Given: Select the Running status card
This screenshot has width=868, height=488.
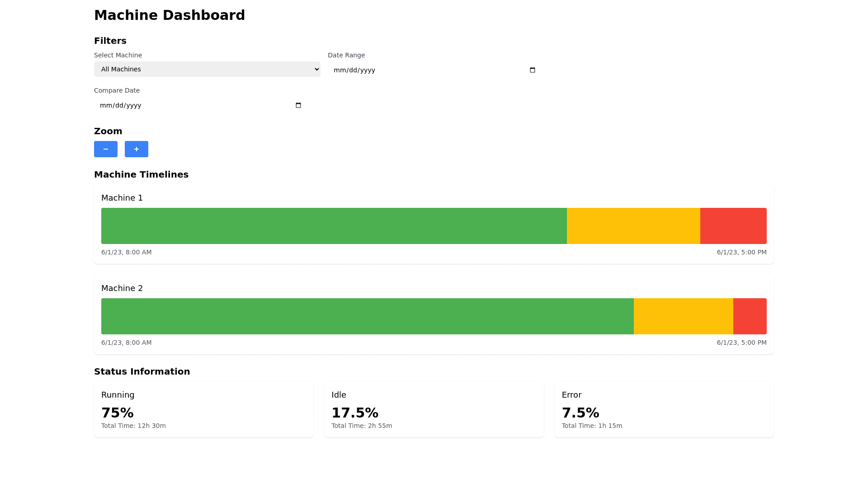Looking at the screenshot, I should coord(203,409).
